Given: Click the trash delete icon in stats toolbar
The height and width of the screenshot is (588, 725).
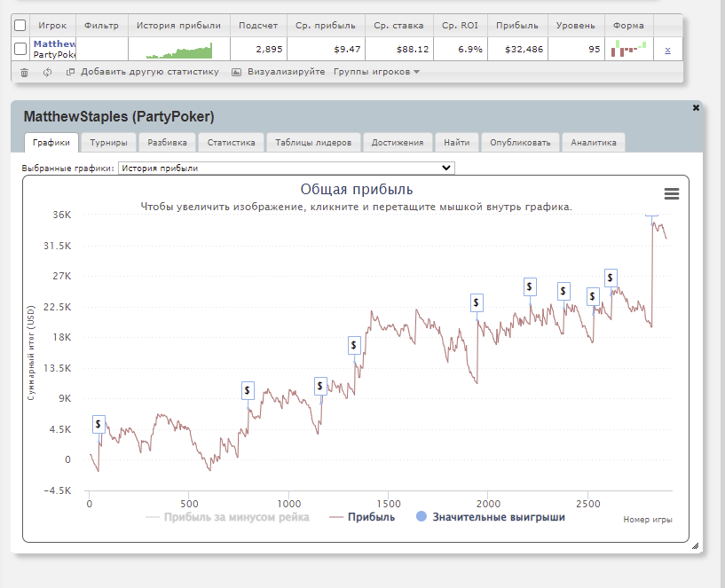Looking at the screenshot, I should [x=24, y=72].
